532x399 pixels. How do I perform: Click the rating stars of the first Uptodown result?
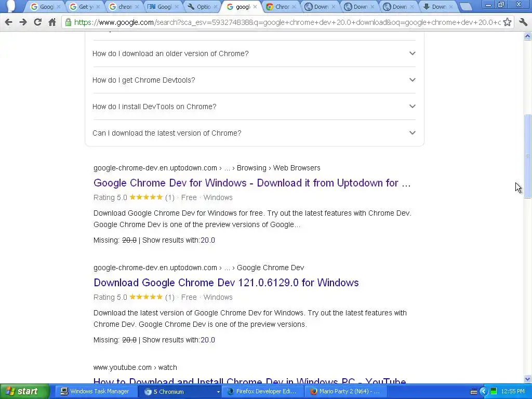coord(146,197)
